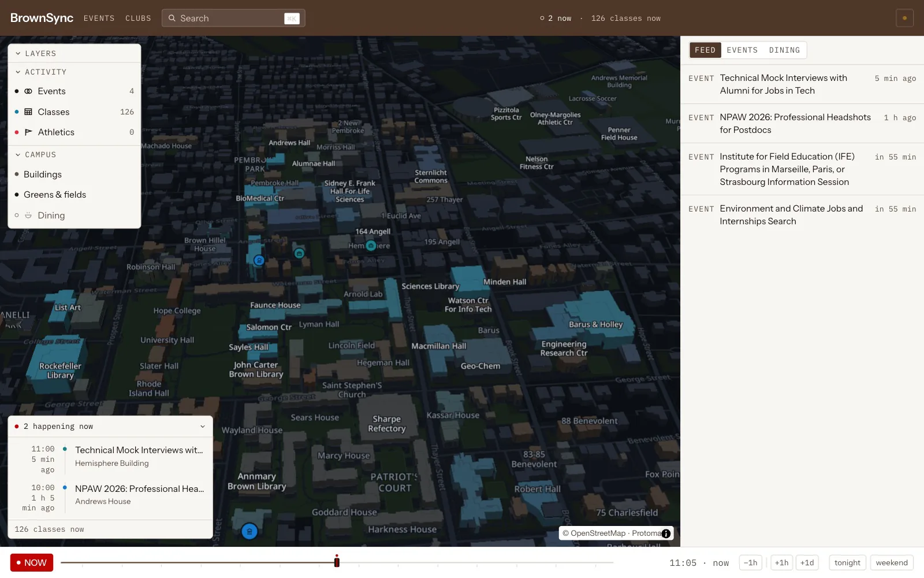Click the red NOW button
The height and width of the screenshot is (578, 924).
click(32, 563)
